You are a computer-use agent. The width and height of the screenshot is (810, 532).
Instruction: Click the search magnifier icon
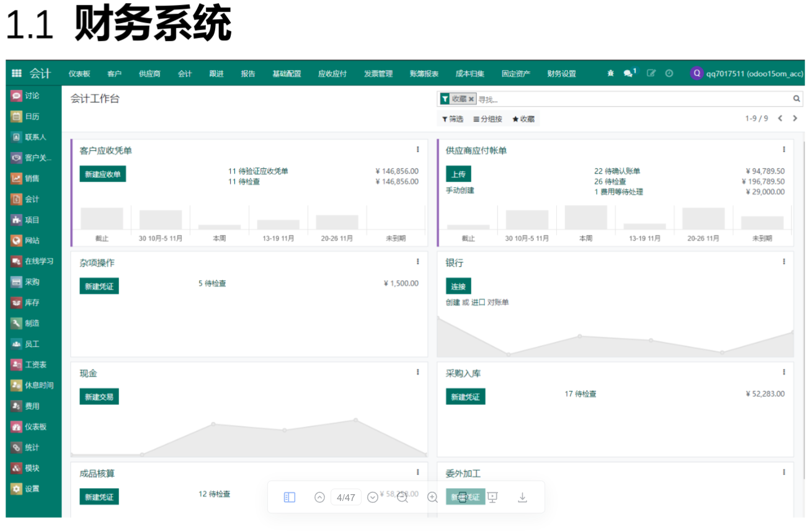tap(796, 99)
